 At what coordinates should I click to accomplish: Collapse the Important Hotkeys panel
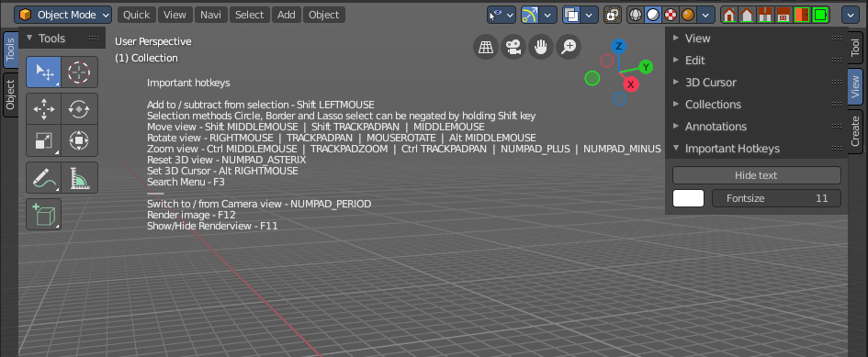[x=756, y=149]
